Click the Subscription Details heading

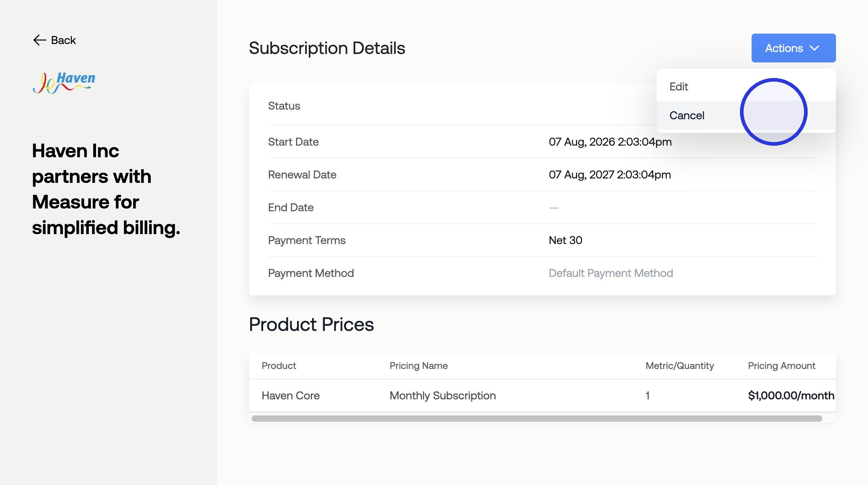pyautogui.click(x=327, y=48)
